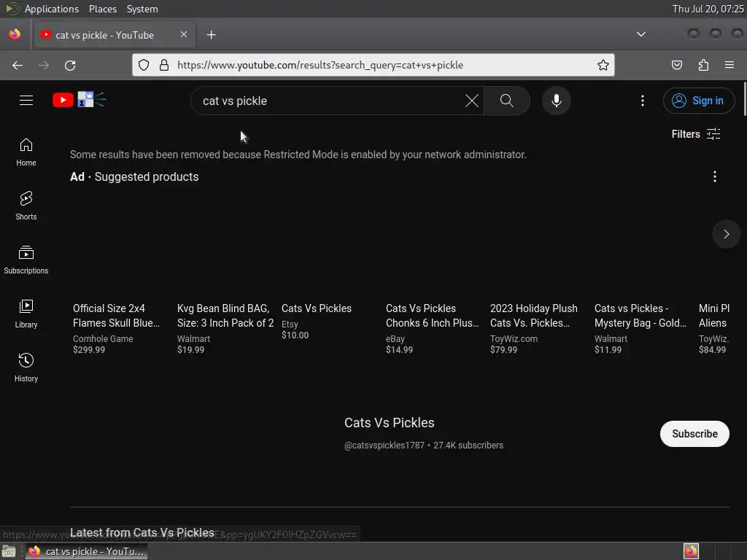Open 2023 Holiday Plush ToyWiz product
This screenshot has width=747, height=560.
pyautogui.click(x=533, y=315)
